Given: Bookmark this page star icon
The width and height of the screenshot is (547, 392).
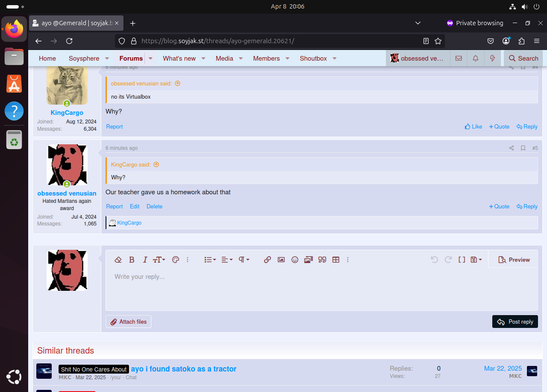Looking at the screenshot, I should (438, 41).
